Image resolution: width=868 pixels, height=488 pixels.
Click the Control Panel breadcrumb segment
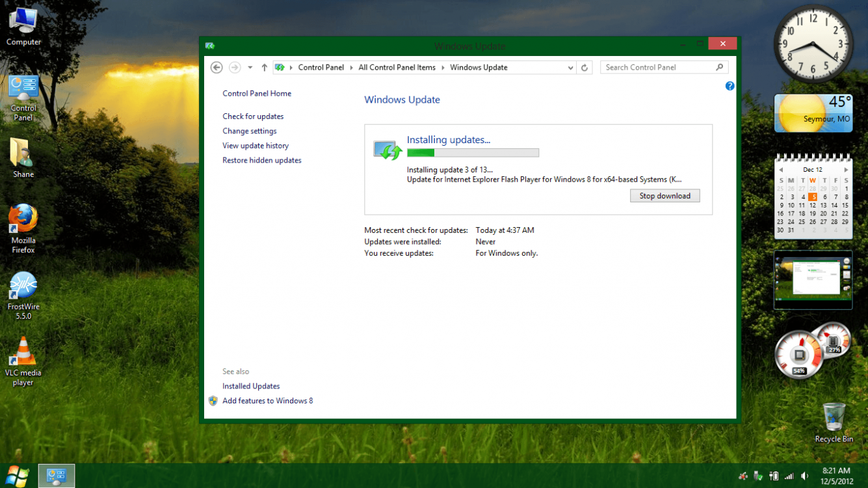coord(321,68)
